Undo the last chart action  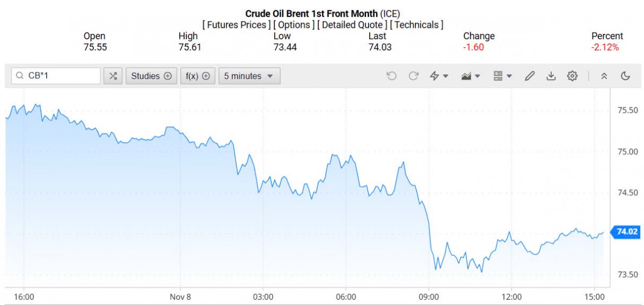coord(391,76)
